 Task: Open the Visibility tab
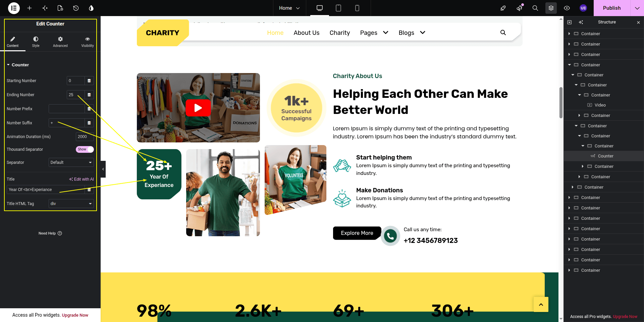tap(88, 42)
